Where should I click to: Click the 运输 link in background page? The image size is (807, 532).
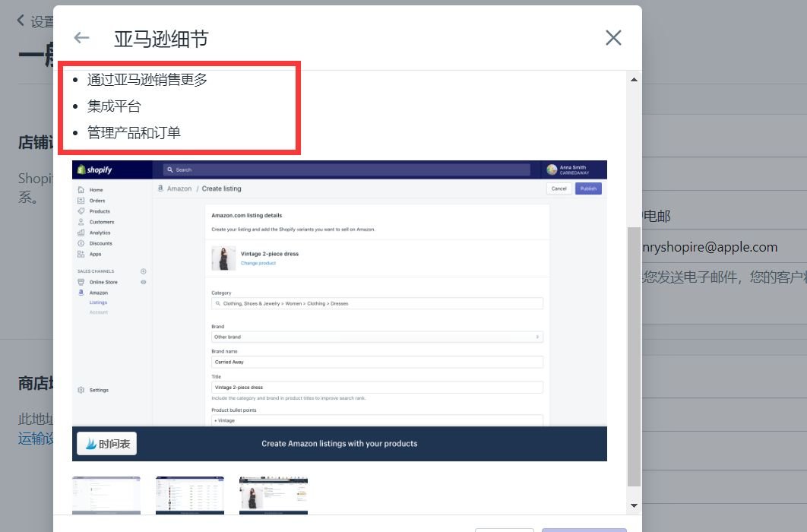(36, 439)
